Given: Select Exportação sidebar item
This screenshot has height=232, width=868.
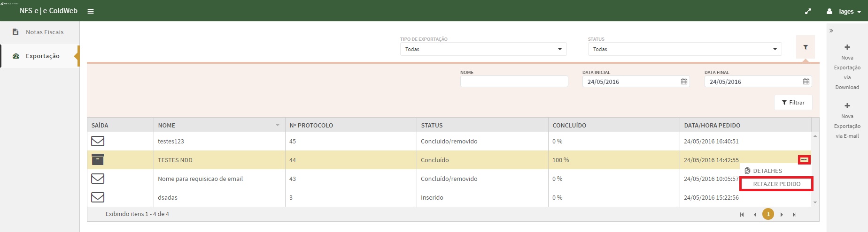Looking at the screenshot, I should [40, 56].
